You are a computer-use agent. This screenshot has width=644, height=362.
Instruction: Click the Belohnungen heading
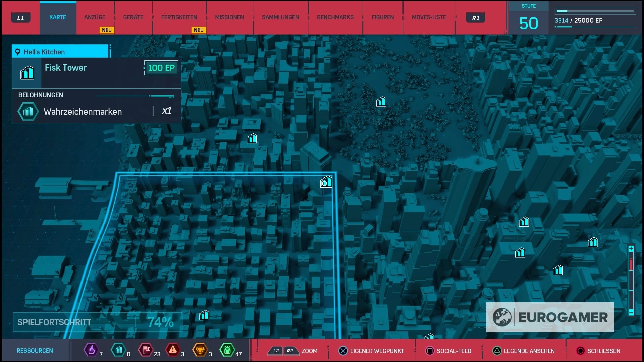pyautogui.click(x=41, y=95)
